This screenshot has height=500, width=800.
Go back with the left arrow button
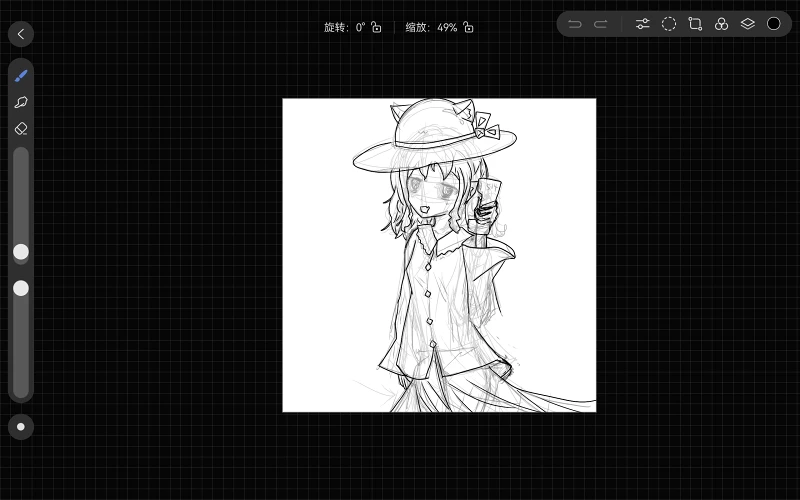coord(21,34)
